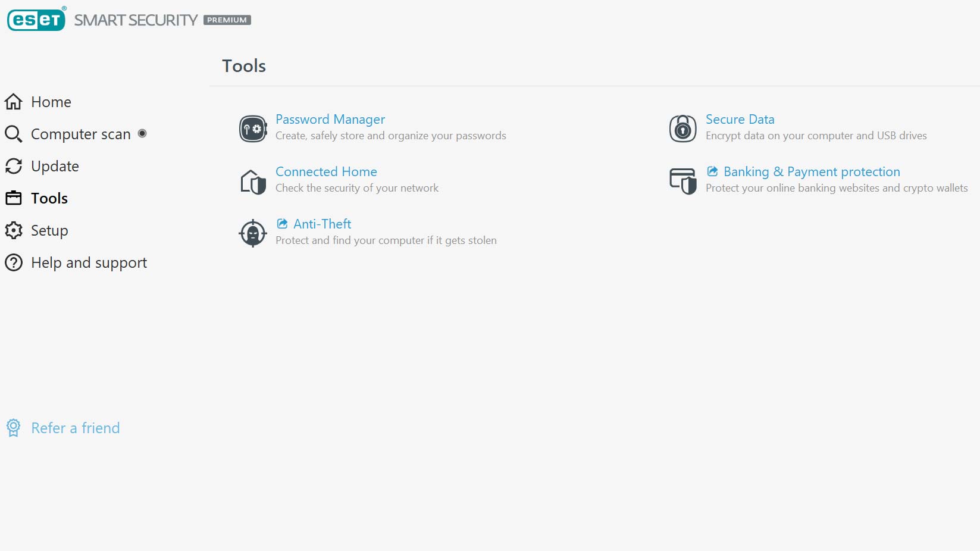The width and height of the screenshot is (980, 551).
Task: Click 'Protect and find your computer' description
Action: tap(386, 240)
